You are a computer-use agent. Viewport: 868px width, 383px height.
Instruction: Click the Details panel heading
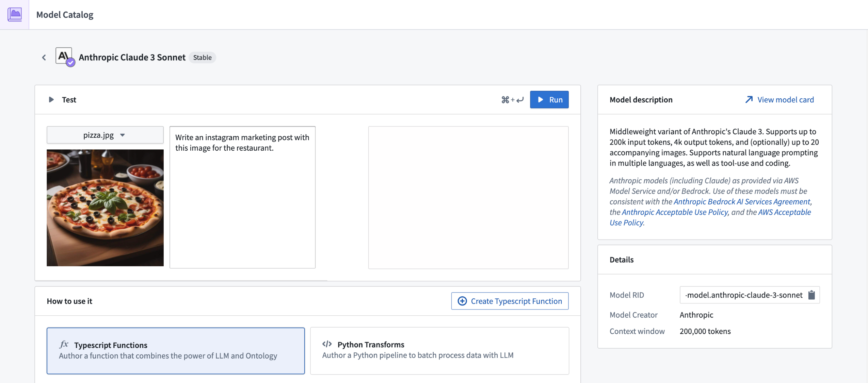pyautogui.click(x=621, y=260)
